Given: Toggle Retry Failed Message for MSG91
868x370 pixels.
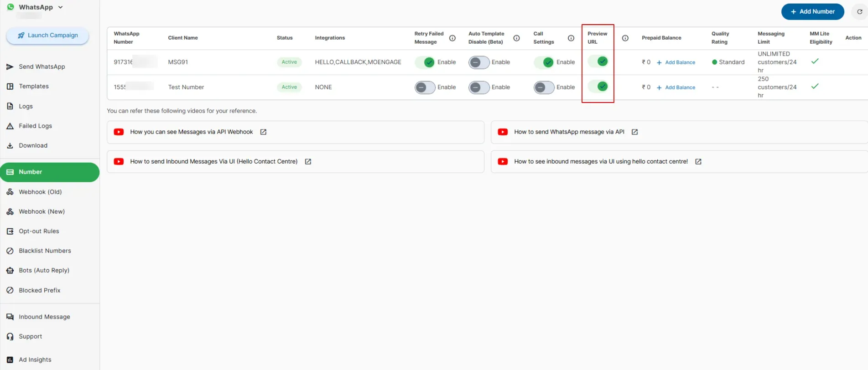Looking at the screenshot, I should tap(425, 62).
